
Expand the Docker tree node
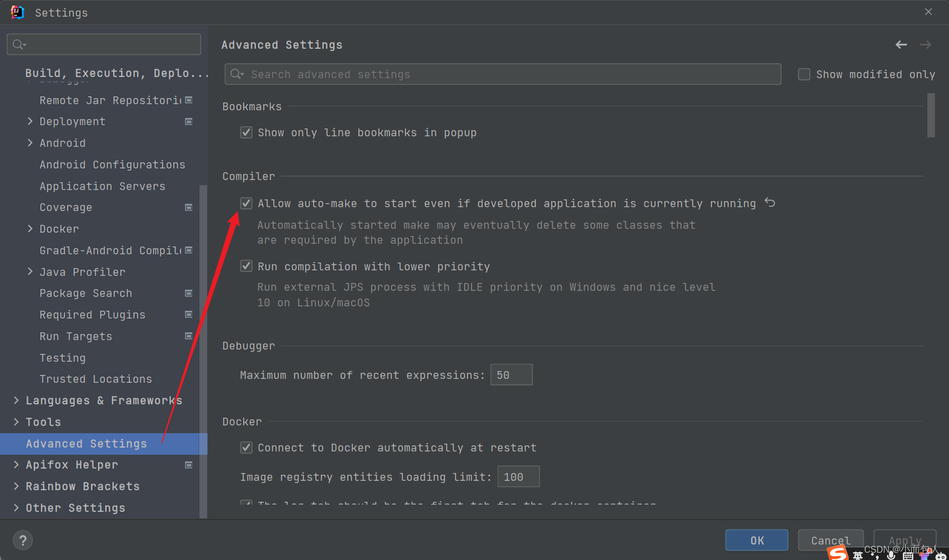pos(30,229)
